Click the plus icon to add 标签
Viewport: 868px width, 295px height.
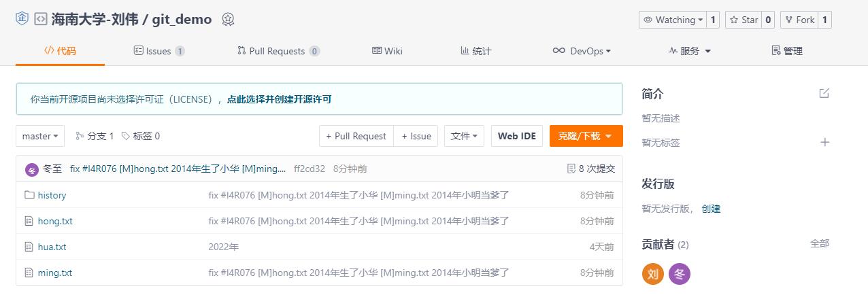(x=824, y=142)
